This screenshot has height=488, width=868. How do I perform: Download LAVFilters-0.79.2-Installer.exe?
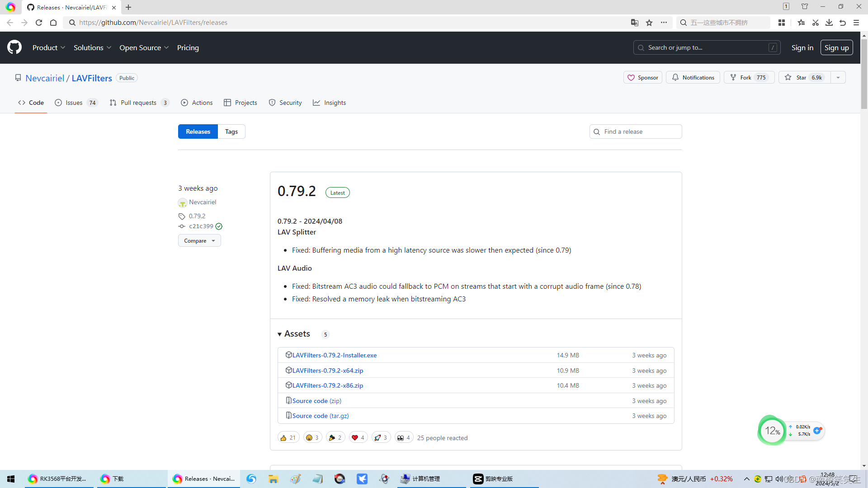click(334, 355)
